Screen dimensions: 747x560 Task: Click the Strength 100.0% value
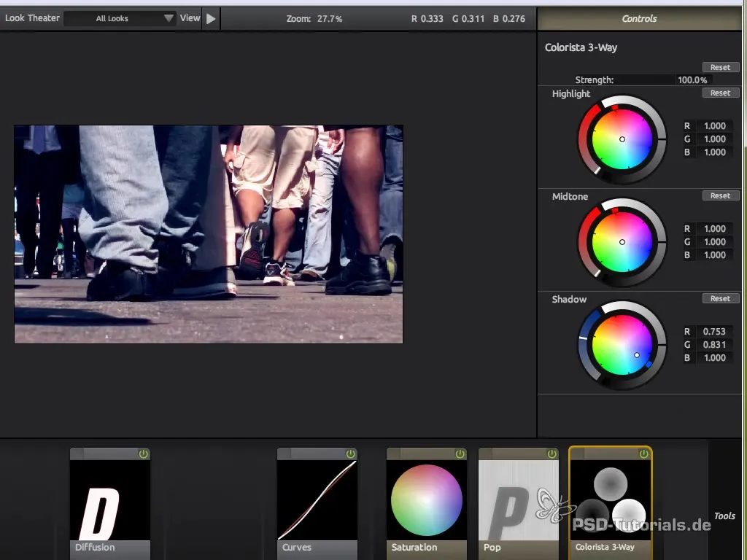click(692, 80)
